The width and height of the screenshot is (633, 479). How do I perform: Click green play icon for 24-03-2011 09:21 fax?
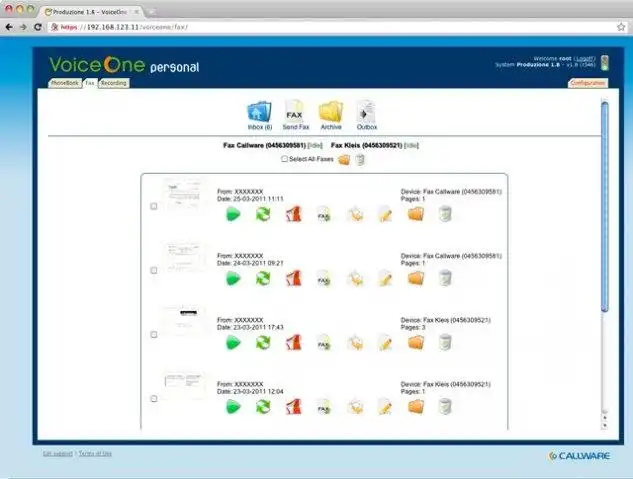(x=233, y=278)
